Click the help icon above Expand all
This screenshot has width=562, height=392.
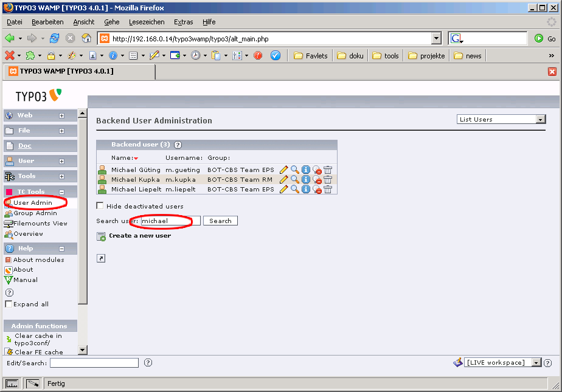point(9,292)
